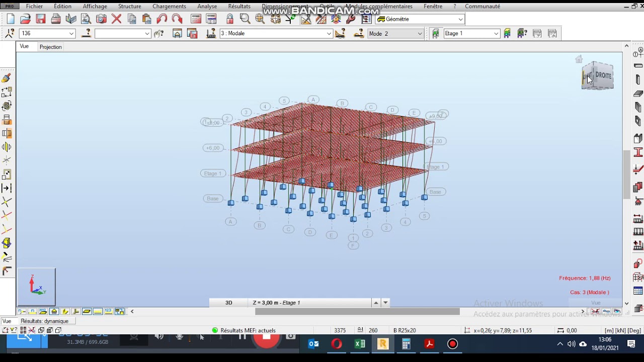Image resolution: width=644 pixels, height=362 pixels.
Task: Redo the action with the red arrow
Action: coord(177,19)
